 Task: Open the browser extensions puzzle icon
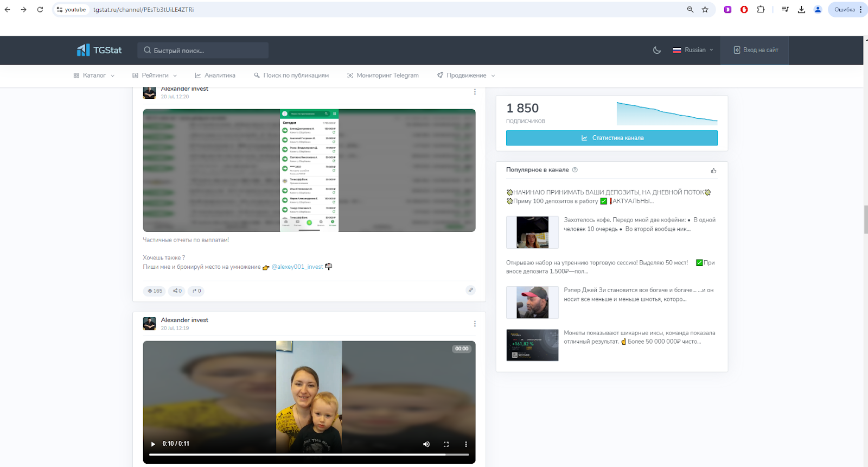[x=761, y=9]
